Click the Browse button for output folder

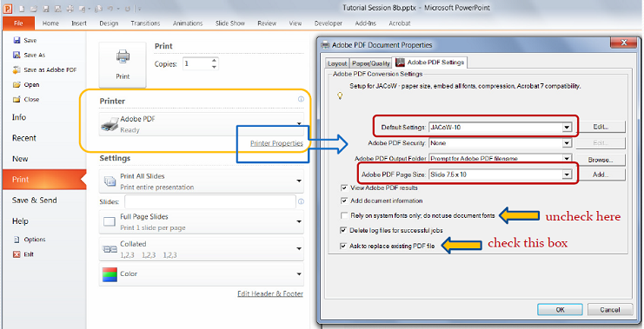click(x=601, y=160)
